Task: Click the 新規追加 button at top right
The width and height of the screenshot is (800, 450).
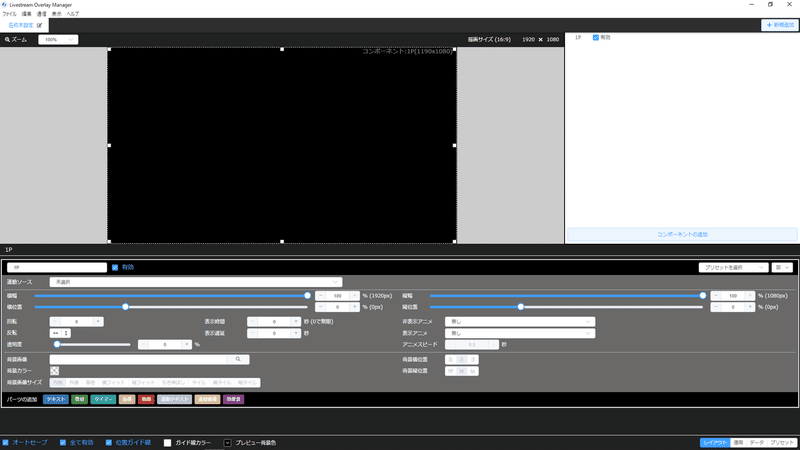Action: coord(780,25)
